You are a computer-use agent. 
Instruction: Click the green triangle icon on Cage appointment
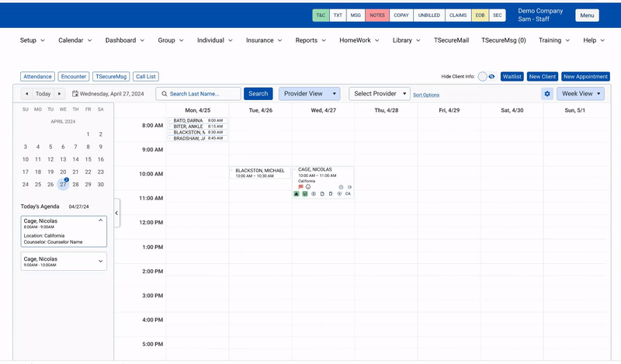(x=297, y=194)
